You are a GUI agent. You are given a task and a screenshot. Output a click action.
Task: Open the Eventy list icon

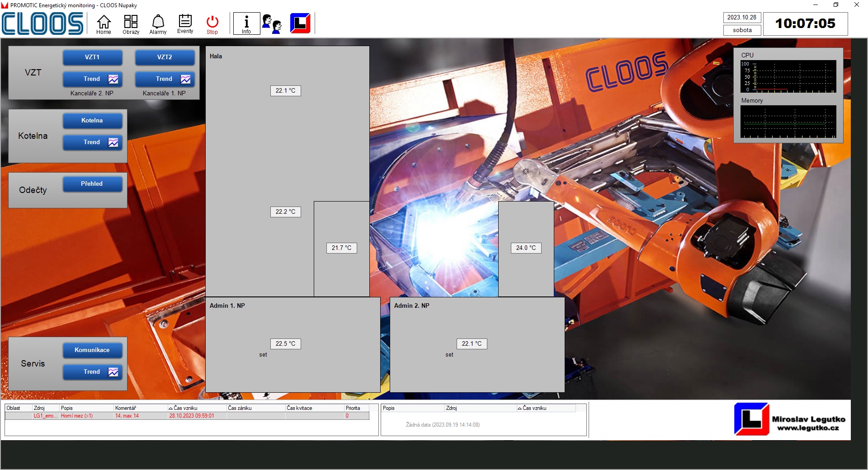click(185, 24)
